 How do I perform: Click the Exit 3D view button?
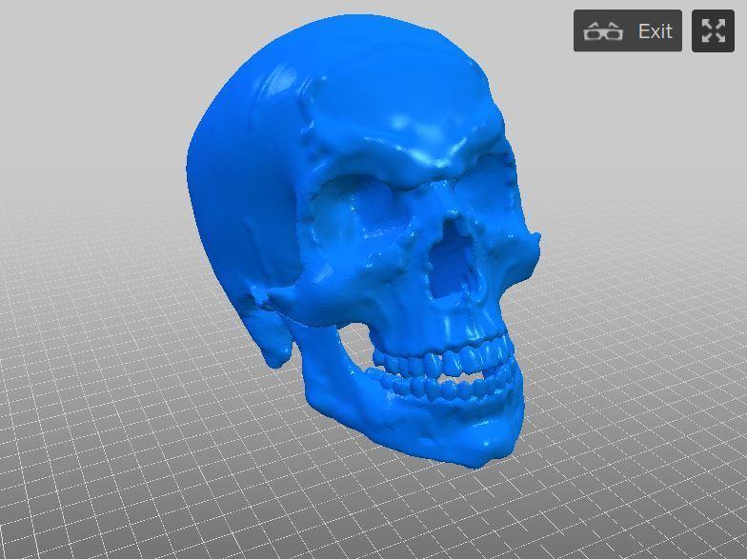pos(627,30)
